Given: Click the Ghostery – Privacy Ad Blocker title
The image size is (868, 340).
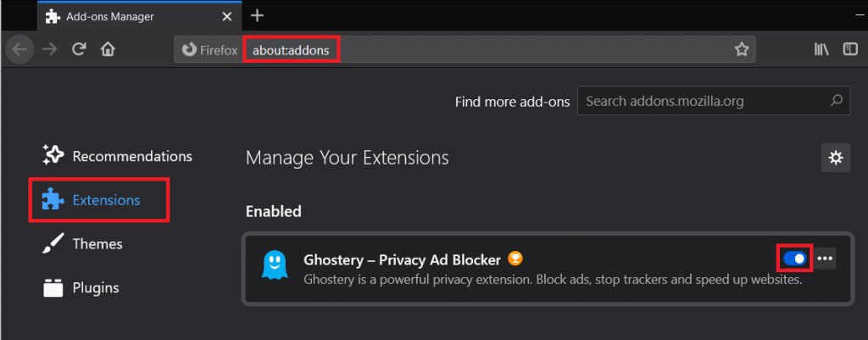Looking at the screenshot, I should click(402, 259).
